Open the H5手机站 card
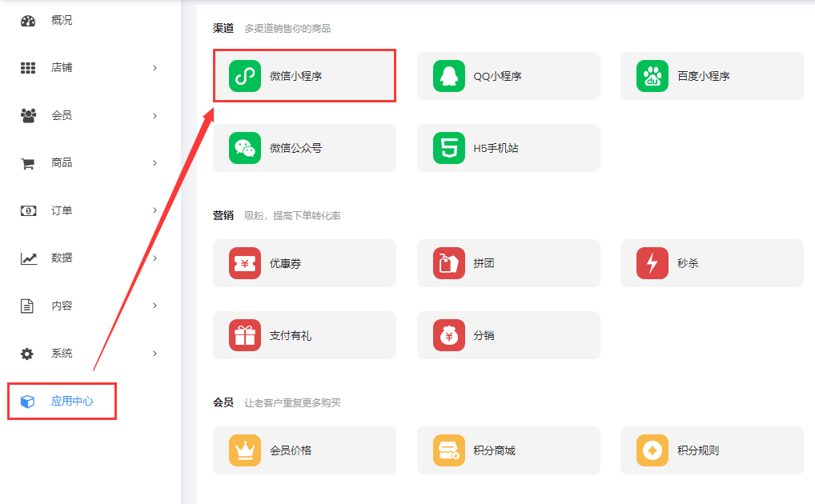Viewport: 815px width, 504px height. pos(508,148)
